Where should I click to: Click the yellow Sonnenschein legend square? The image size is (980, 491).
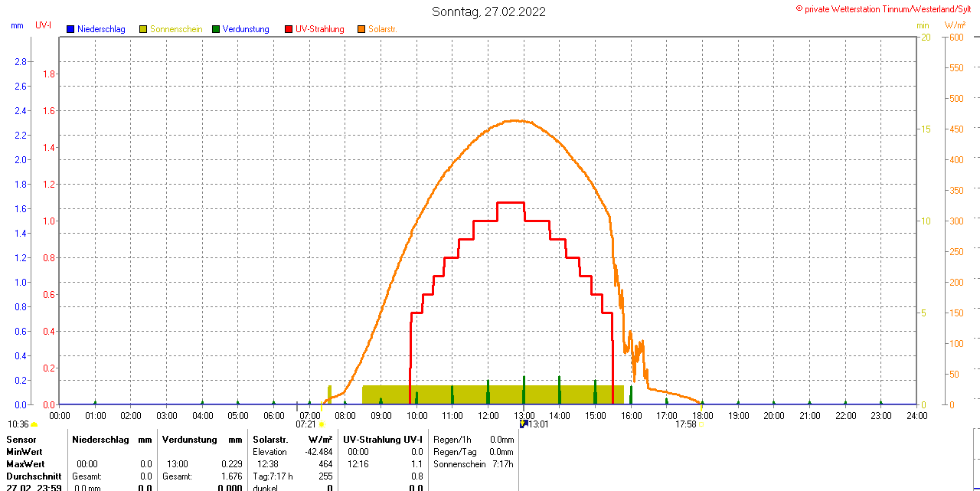(143, 29)
